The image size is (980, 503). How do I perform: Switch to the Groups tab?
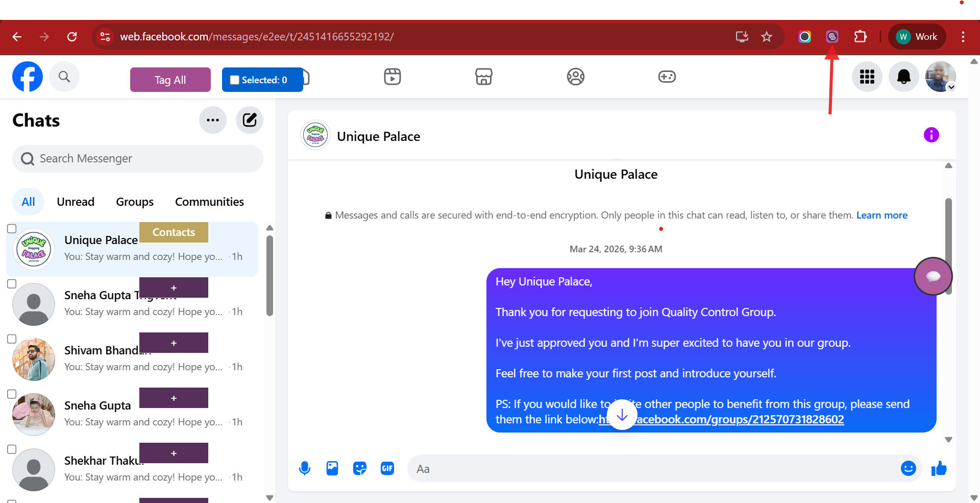coord(135,202)
